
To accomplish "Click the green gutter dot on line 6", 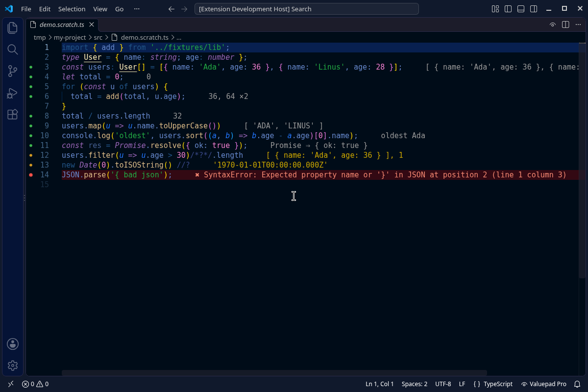I will pos(31,96).
